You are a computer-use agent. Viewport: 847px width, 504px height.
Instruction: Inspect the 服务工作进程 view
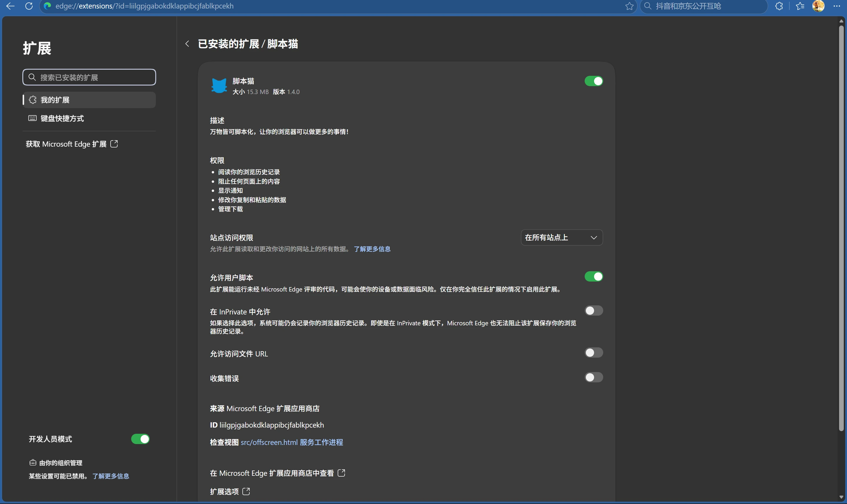click(x=321, y=442)
